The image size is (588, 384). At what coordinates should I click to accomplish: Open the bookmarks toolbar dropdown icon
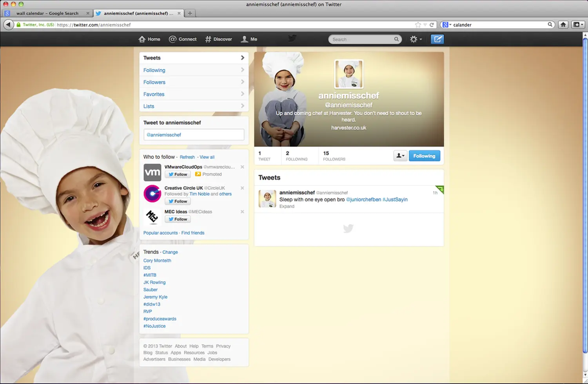tap(578, 25)
